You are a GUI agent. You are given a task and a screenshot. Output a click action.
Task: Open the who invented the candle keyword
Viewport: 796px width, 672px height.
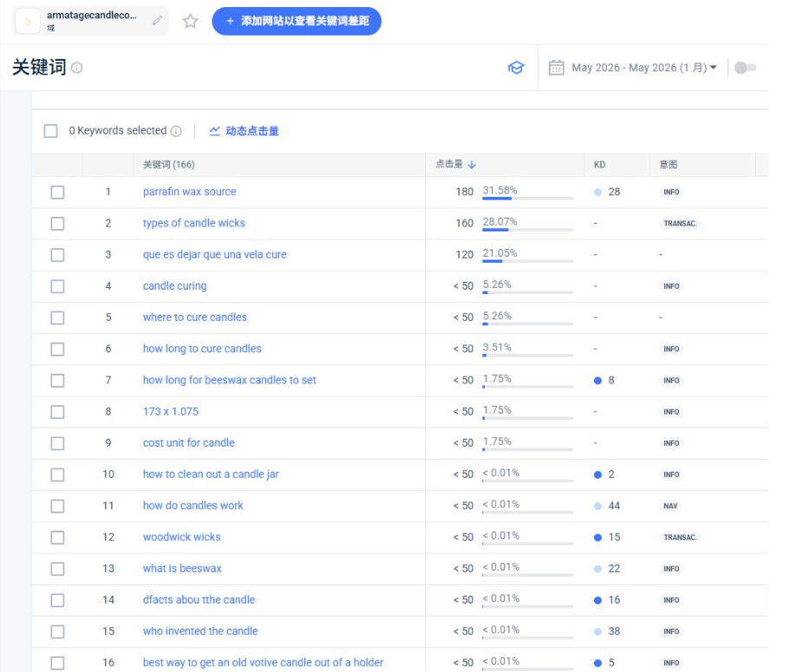pyautogui.click(x=200, y=631)
